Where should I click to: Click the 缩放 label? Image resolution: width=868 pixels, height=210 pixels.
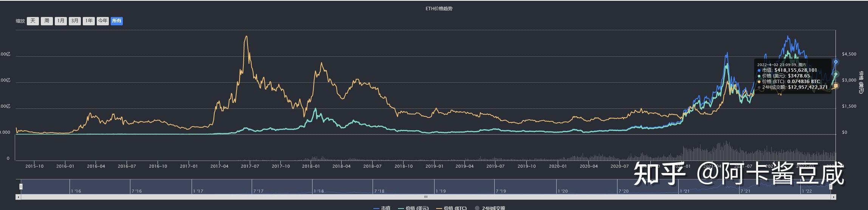pyautogui.click(x=20, y=21)
